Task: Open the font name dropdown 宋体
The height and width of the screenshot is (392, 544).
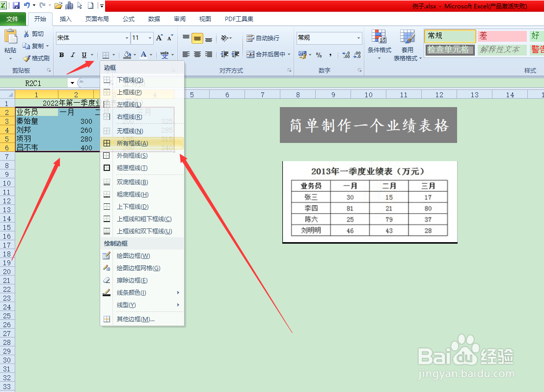Action: coord(126,38)
